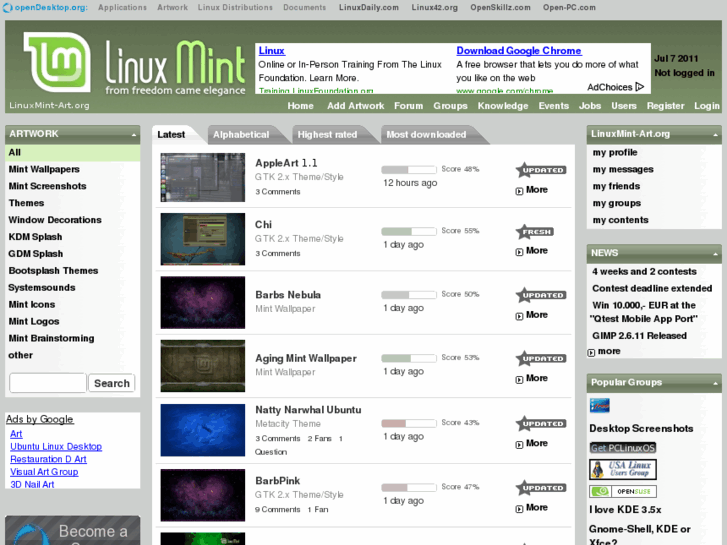Viewport: 727px width, 545px height.
Task: Click the UPDATED badge on Aging Mint Wallpaper
Action: point(541,359)
